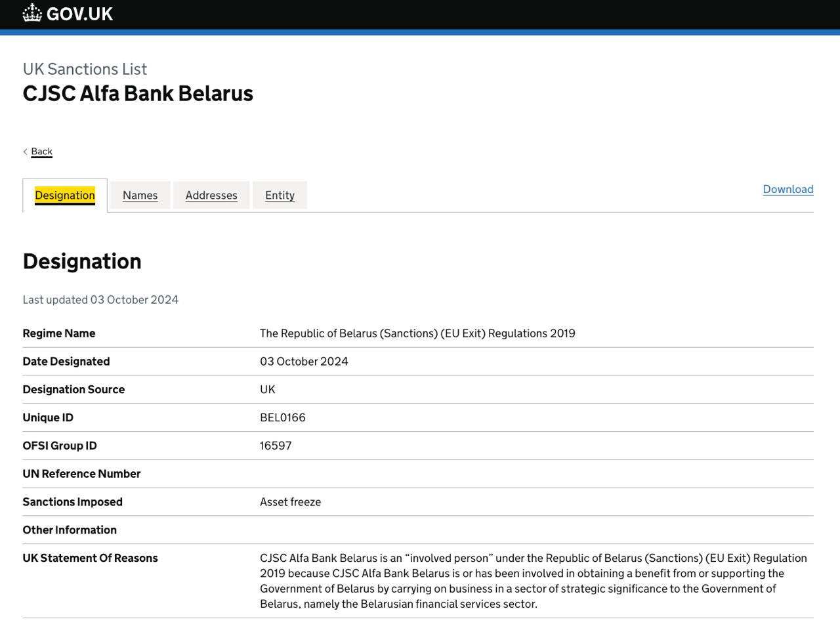Image resolution: width=840 pixels, height=634 pixels.
Task: Open the Addresses tab
Action: click(211, 195)
